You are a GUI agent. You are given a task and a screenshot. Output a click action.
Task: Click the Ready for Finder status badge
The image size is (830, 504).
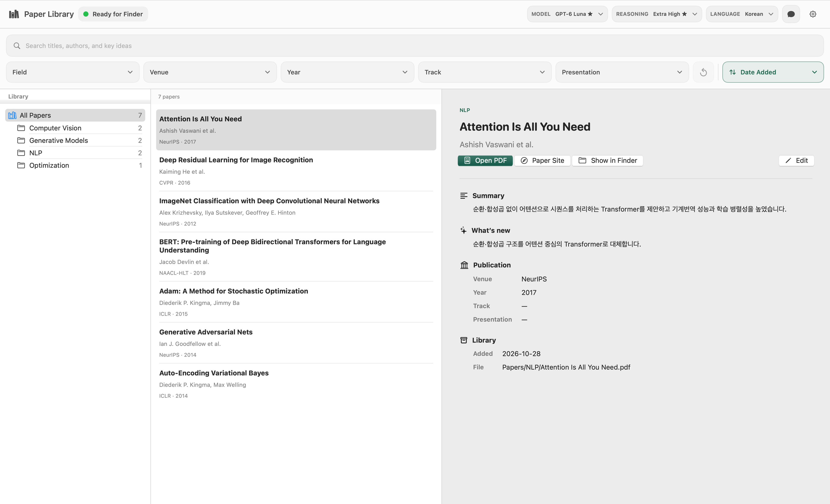click(x=113, y=14)
